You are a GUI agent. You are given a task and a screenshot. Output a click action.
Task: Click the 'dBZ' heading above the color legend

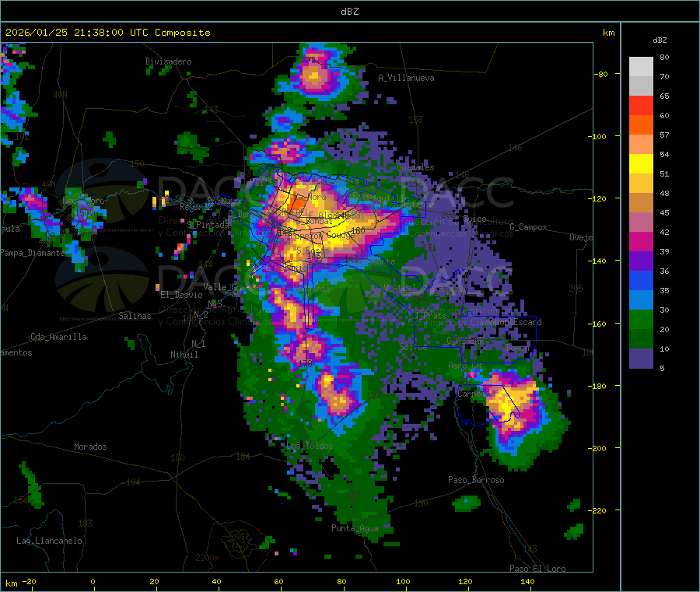click(x=660, y=40)
